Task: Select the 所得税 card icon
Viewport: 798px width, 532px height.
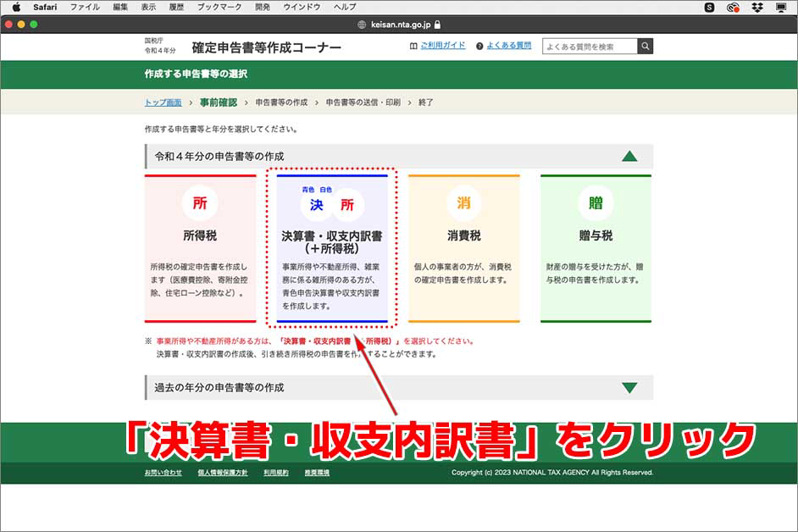Action: 201,202
